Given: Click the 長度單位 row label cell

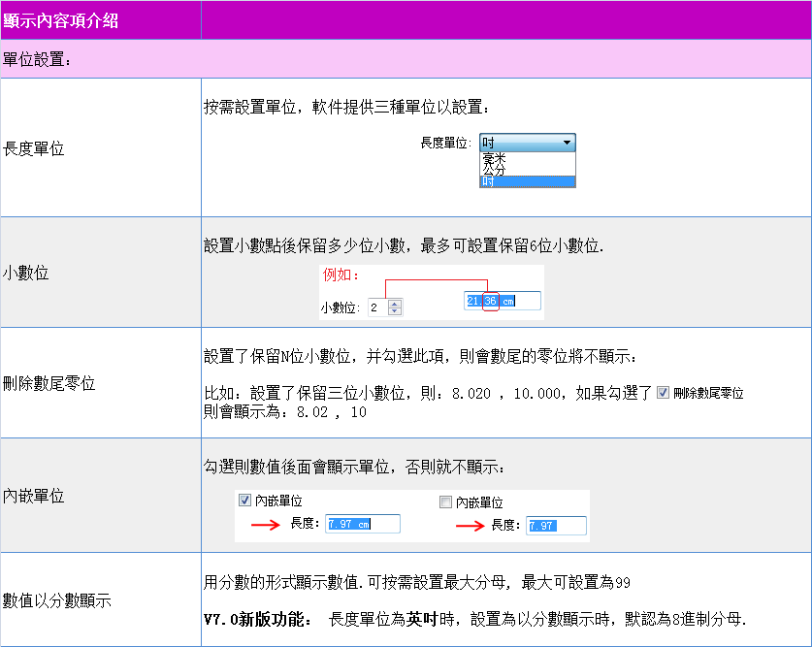Looking at the screenshot, I should click(34, 148).
